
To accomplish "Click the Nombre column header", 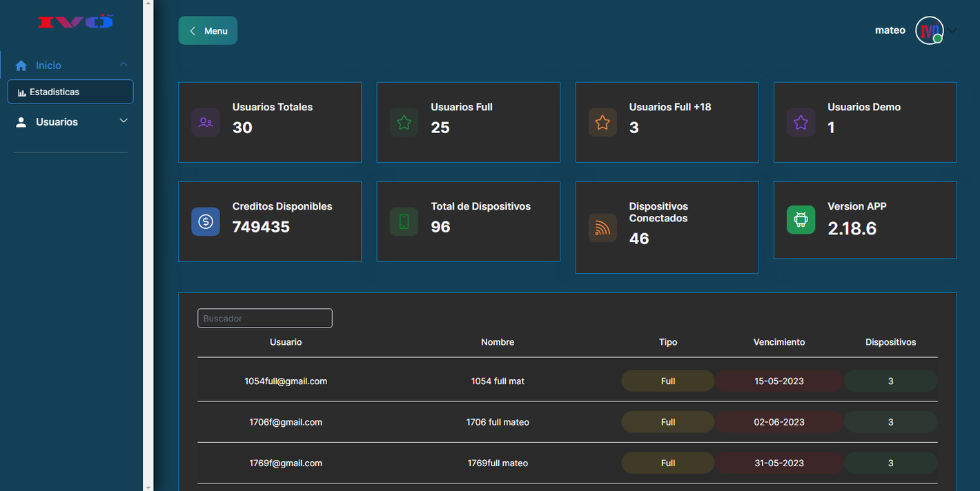I will click(498, 342).
